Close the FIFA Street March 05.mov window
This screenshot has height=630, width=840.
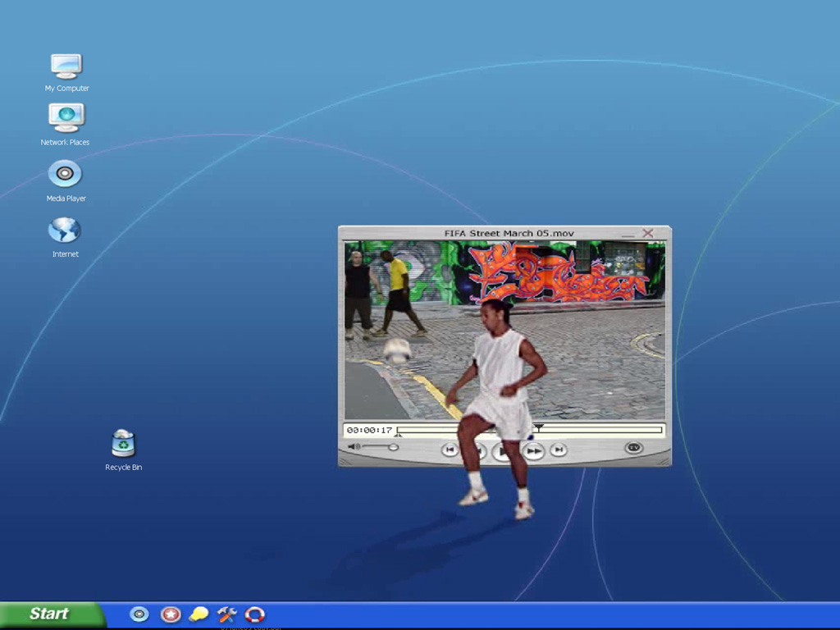(648, 233)
